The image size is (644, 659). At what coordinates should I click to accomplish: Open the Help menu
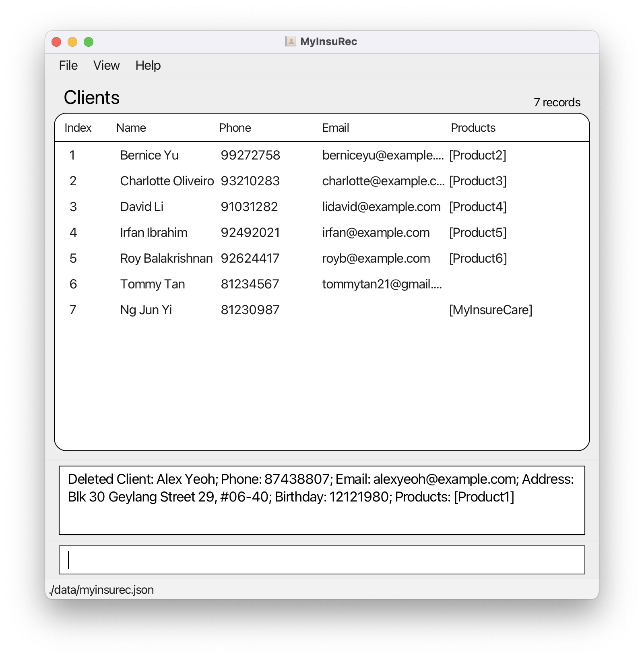148,65
